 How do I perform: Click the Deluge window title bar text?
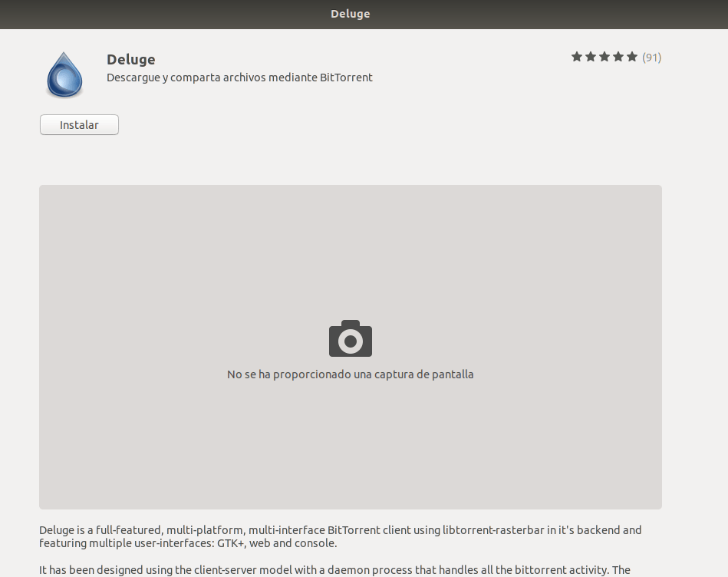pyautogui.click(x=351, y=14)
